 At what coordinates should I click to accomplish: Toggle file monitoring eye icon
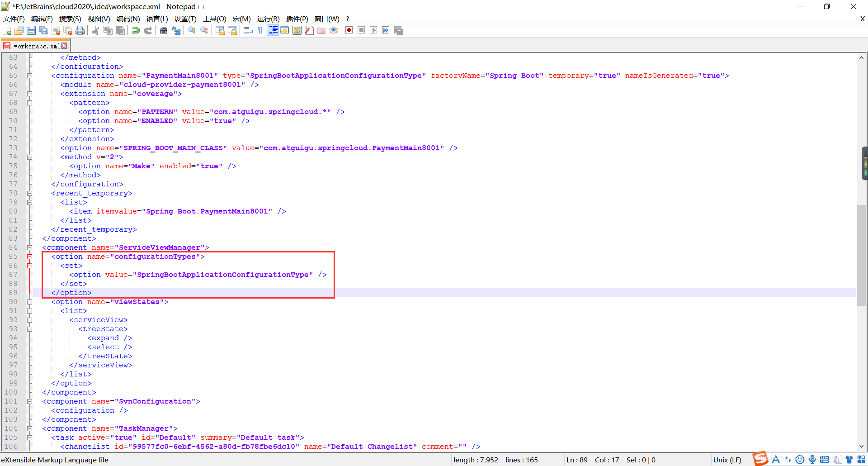[x=334, y=30]
